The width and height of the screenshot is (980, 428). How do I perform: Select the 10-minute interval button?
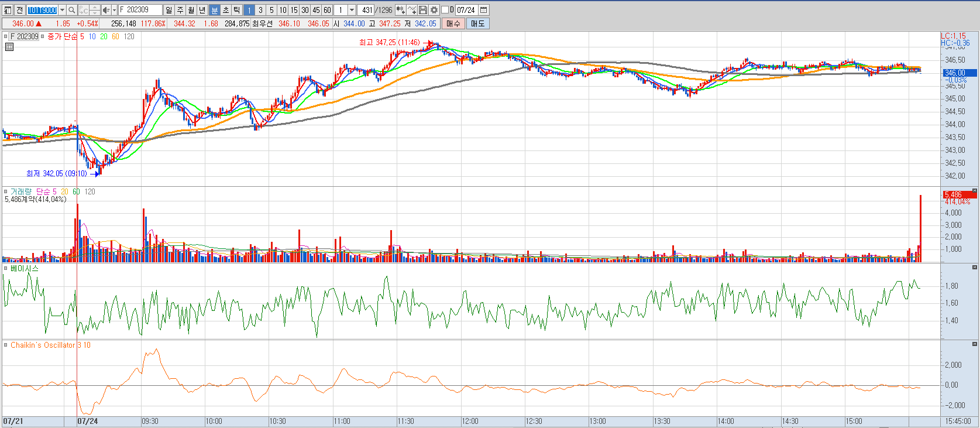point(283,10)
